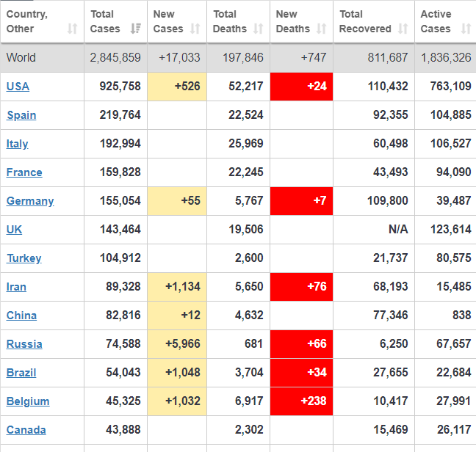The height and width of the screenshot is (452, 476).
Task: Open the UK country page
Action: point(14,230)
